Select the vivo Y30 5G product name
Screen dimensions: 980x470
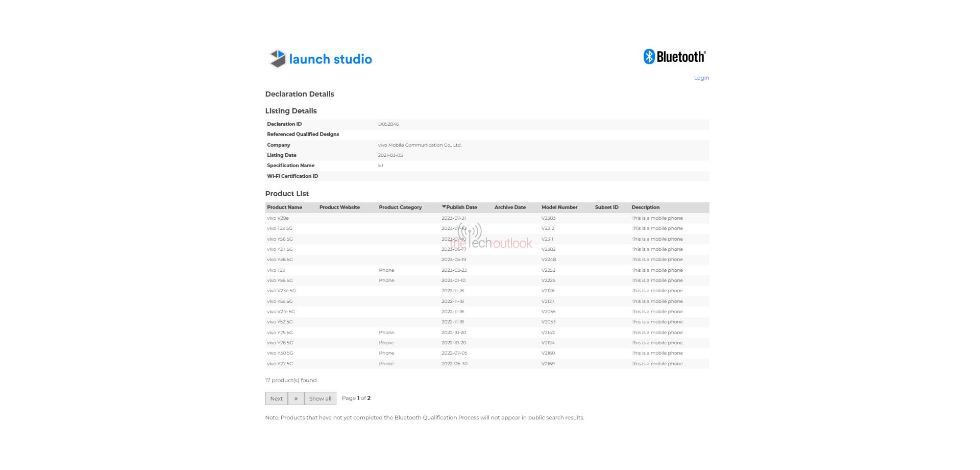[x=280, y=353]
